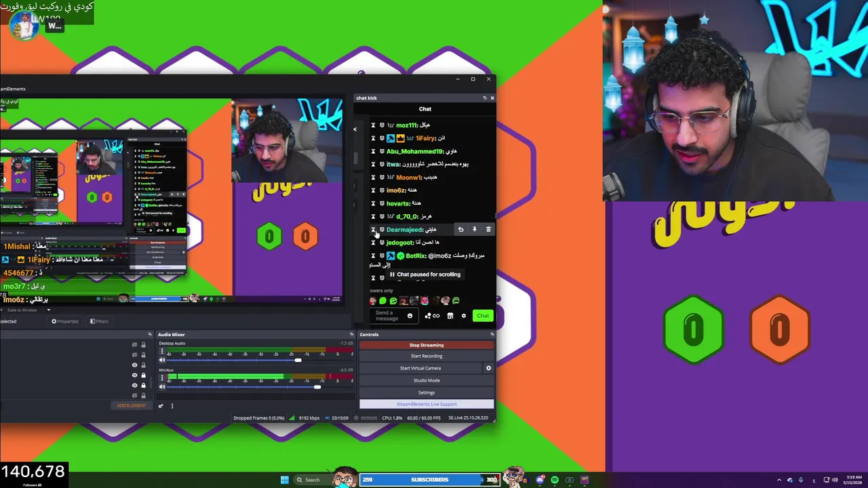Click shield mod icon next to itwa

tap(382, 165)
